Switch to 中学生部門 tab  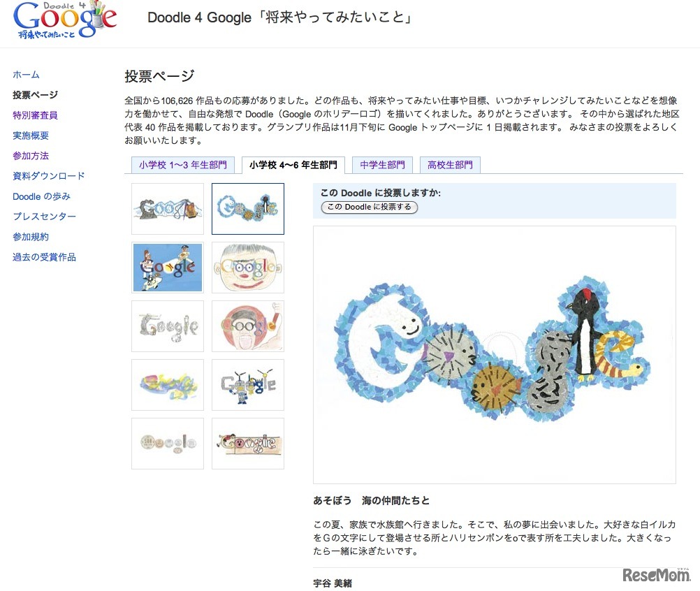382,165
